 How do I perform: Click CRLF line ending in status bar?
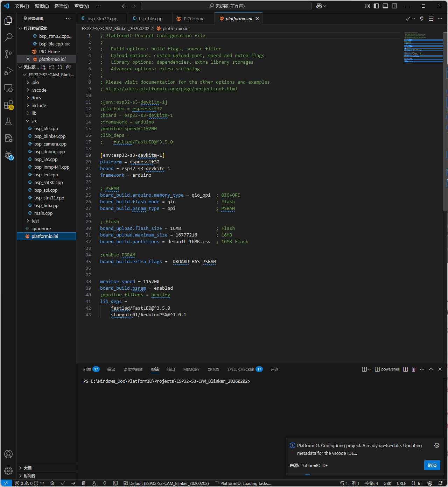(401, 483)
